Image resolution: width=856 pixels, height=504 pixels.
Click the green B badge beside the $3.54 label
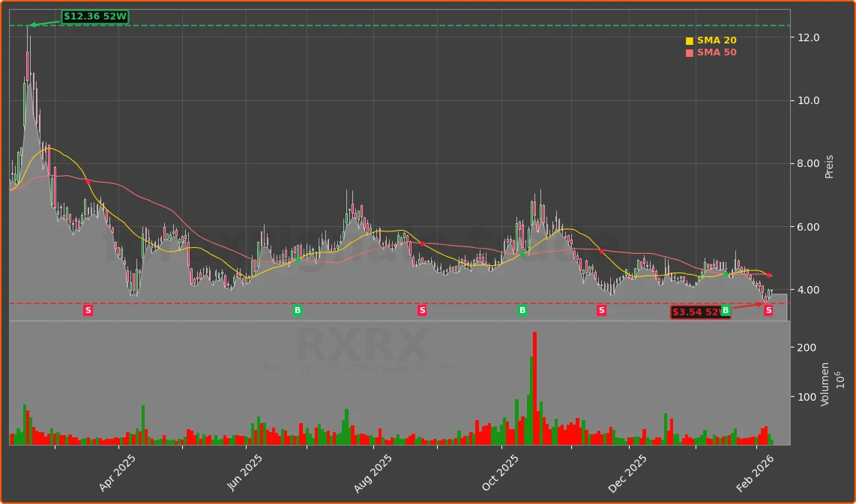pyautogui.click(x=725, y=310)
